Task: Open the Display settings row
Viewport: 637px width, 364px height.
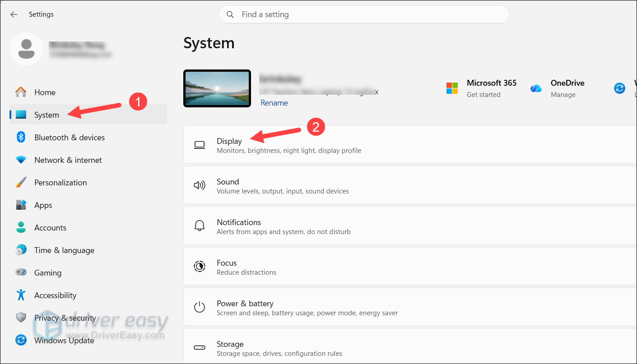Action: click(410, 145)
